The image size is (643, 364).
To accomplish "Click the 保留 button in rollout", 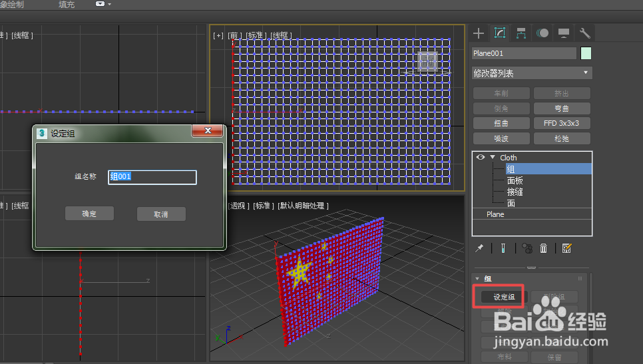I will coord(554,357).
